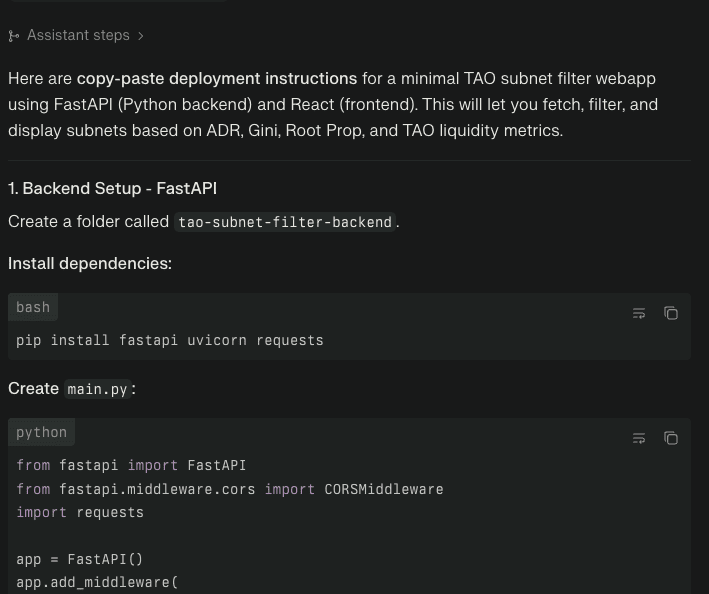Copy the python code block contents
This screenshot has height=594, width=709.
tap(671, 438)
